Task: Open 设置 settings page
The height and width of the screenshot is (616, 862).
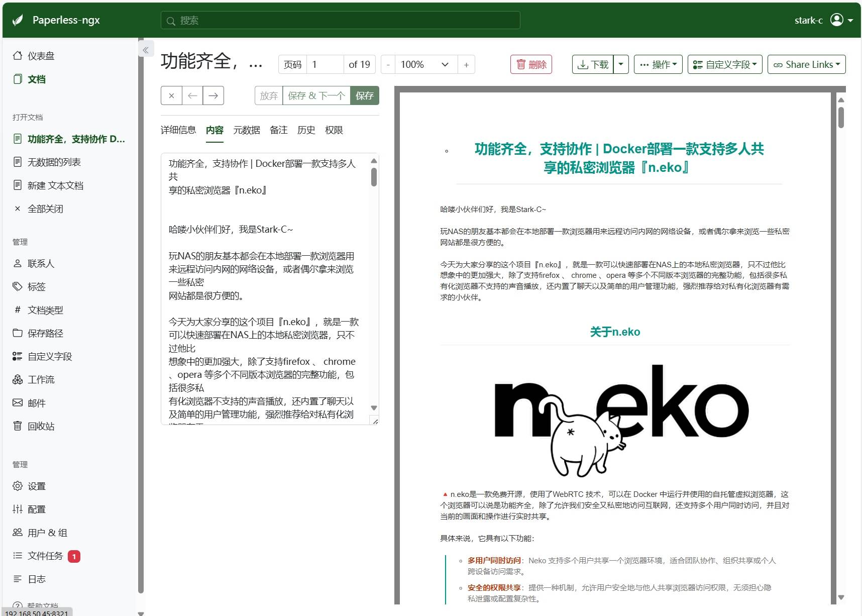Action: pyautogui.click(x=29, y=486)
